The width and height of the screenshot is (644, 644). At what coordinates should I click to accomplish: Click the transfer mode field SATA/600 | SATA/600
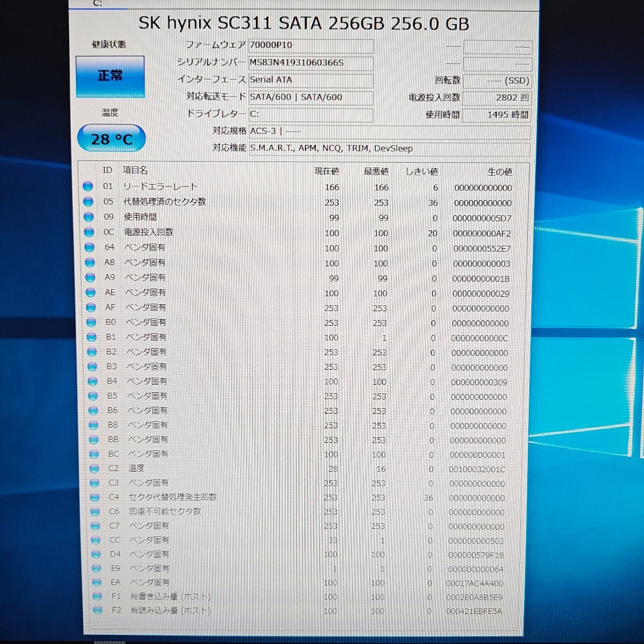(x=311, y=97)
